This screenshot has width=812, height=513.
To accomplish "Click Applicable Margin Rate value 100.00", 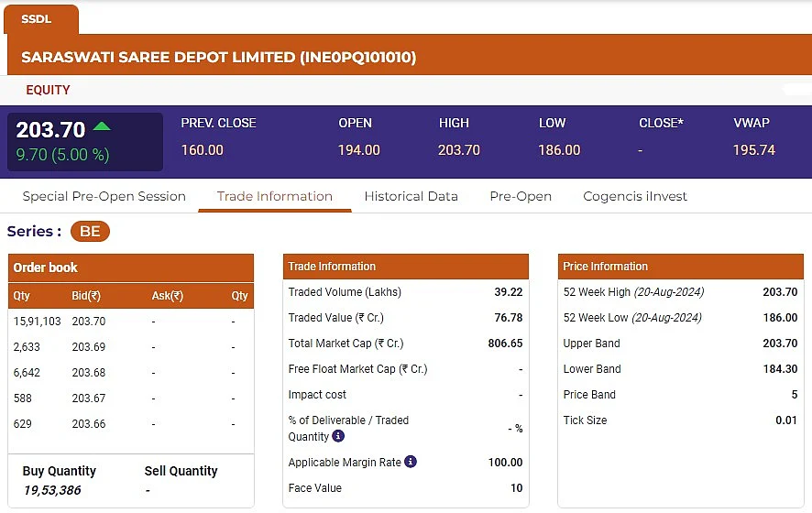I will (505, 463).
